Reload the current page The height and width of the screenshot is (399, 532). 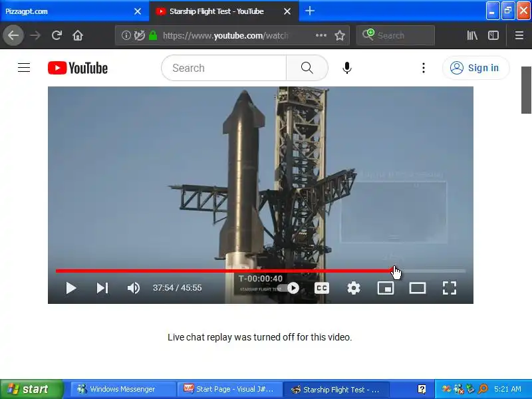(57, 35)
